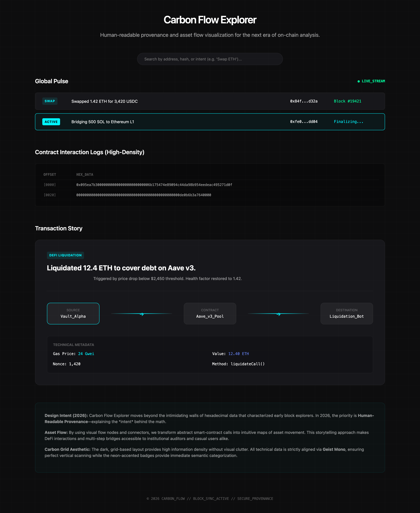
Task: Click the 24 Gwei gas price value
Action: point(86,354)
